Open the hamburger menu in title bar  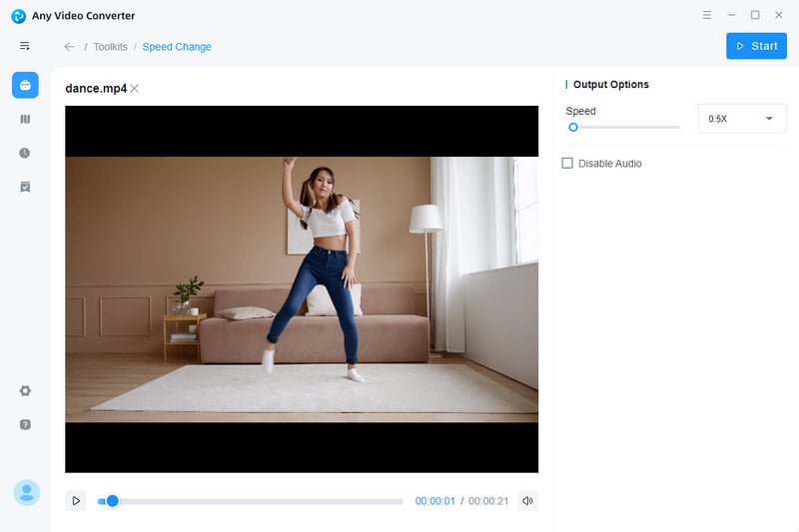707,15
